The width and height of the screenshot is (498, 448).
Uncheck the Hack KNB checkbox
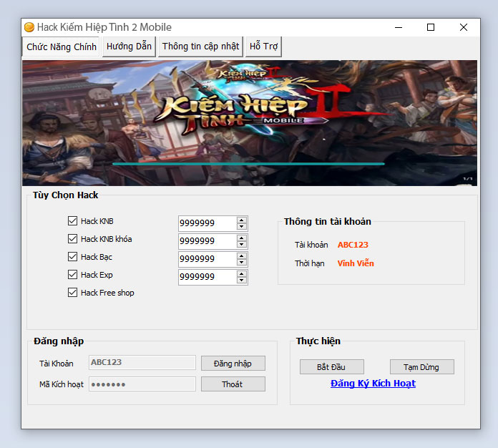pos(72,221)
